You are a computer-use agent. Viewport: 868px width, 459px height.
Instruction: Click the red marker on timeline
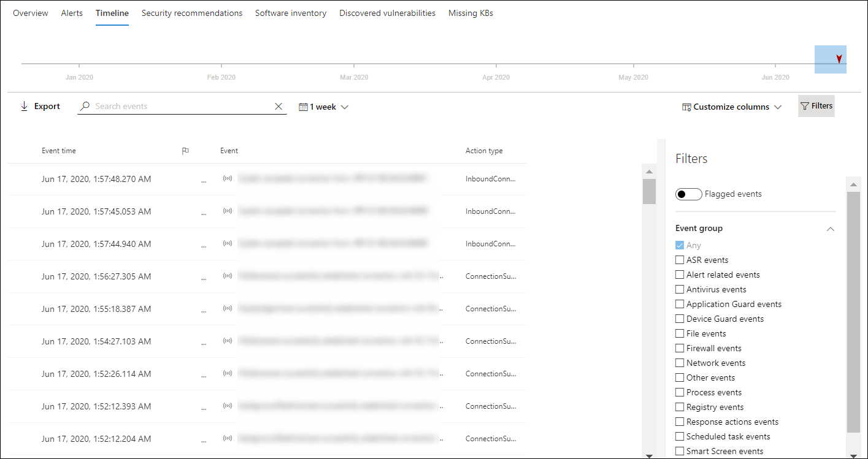[839, 59]
